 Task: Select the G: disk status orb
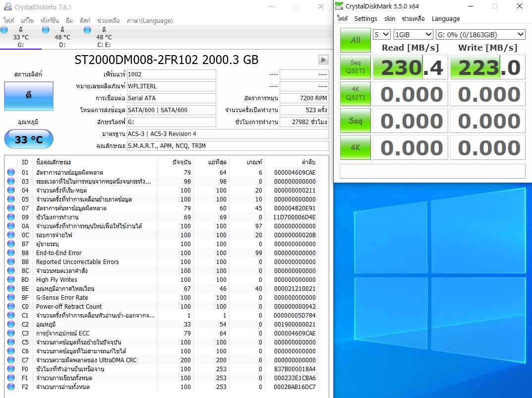click(4, 30)
